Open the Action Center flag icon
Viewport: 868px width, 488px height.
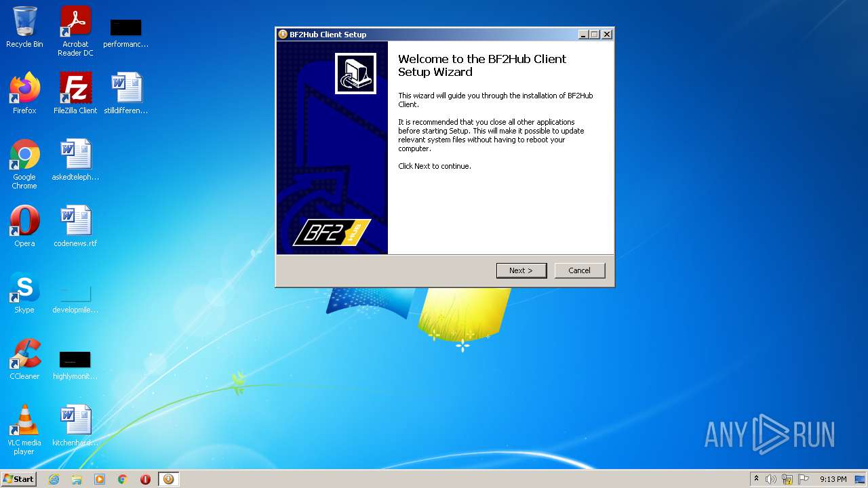tap(804, 479)
